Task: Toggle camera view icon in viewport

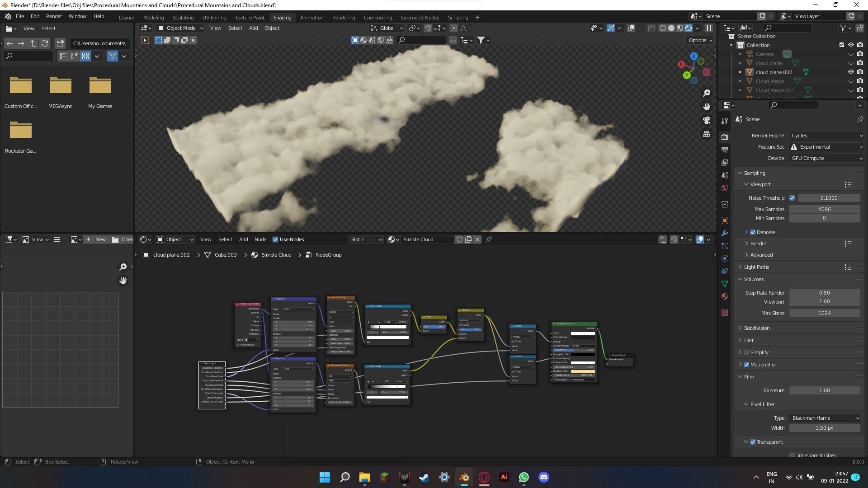Action: 707,120
